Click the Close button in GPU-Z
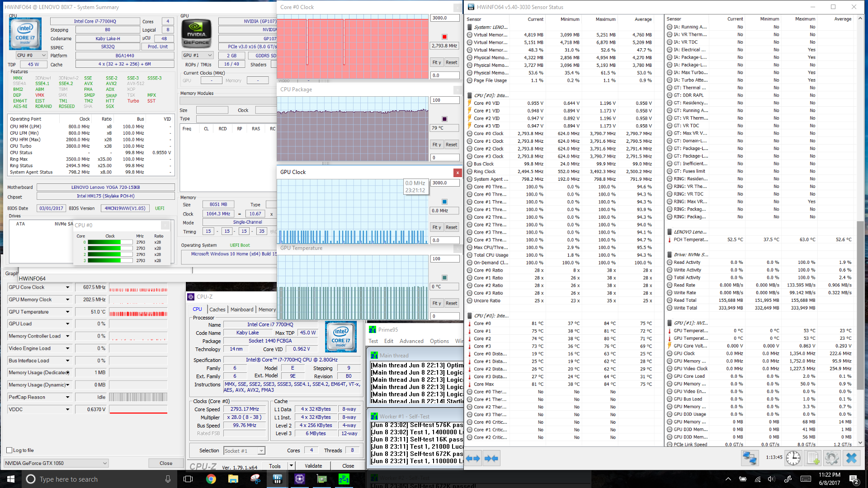 [x=166, y=463]
